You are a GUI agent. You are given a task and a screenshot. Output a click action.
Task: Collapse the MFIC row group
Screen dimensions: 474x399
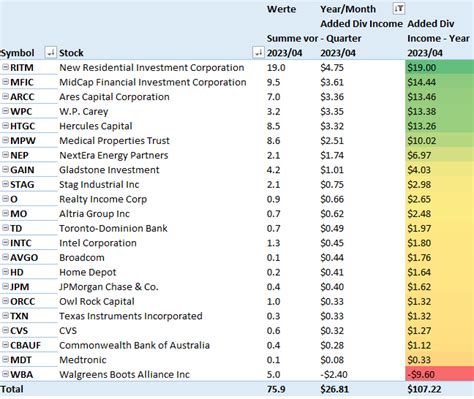pos(5,82)
